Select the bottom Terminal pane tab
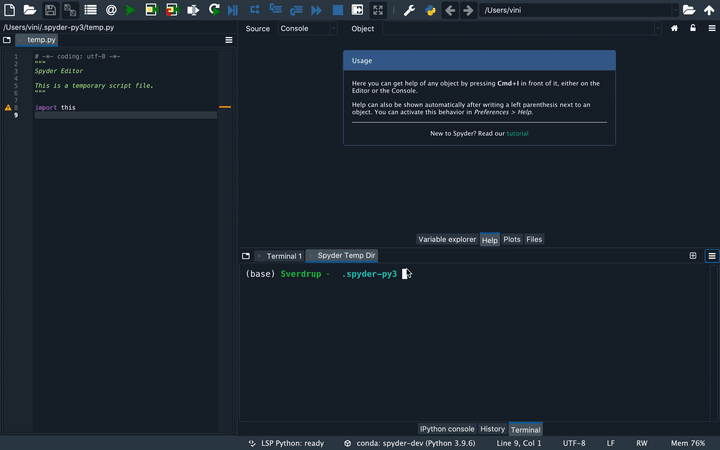This screenshot has width=720, height=450. 526,429
